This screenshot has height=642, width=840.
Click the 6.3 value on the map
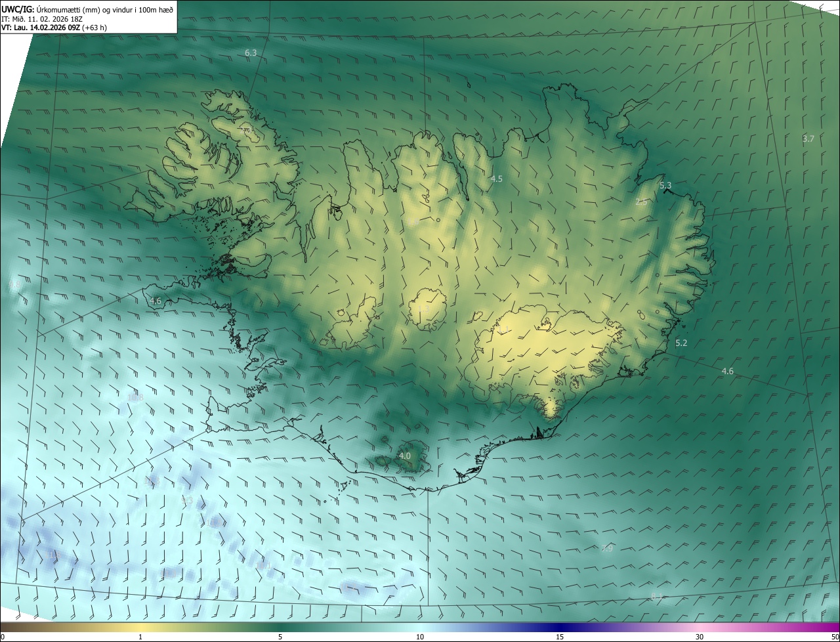coord(251,53)
